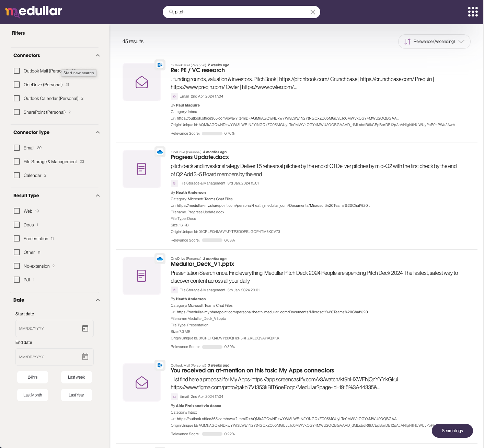The height and width of the screenshot is (448, 484).
Task: Click OneDrive badge on Medullar_Deck_V1.pptx
Action: tap(160, 259)
